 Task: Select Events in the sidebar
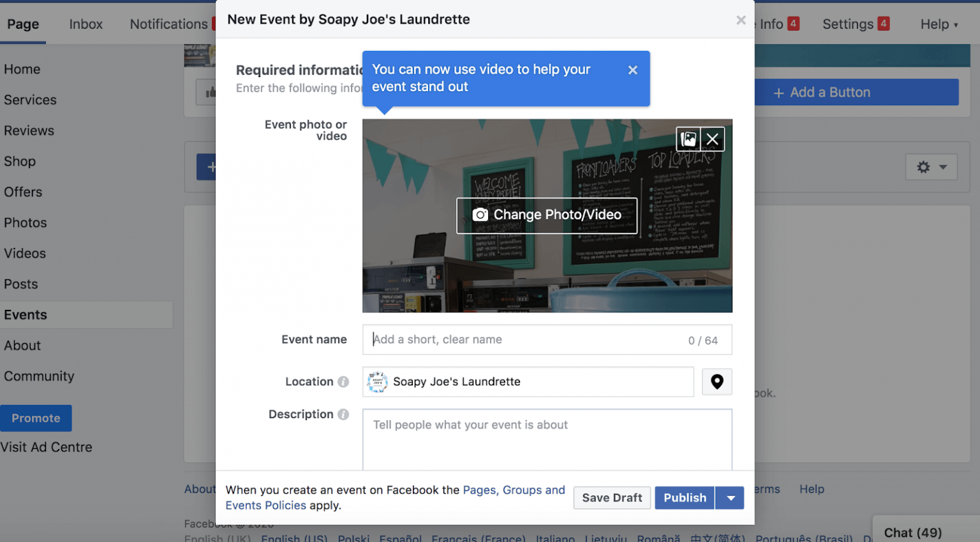26,315
